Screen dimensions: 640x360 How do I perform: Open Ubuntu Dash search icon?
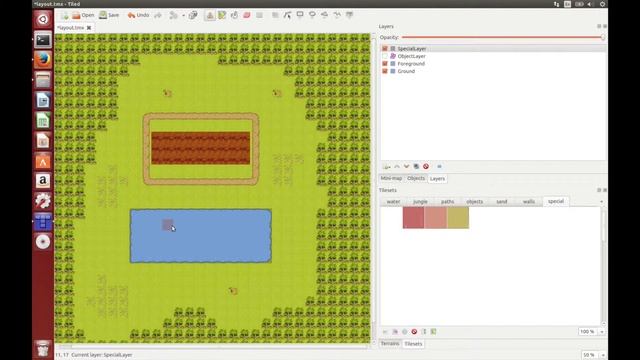coord(43,19)
